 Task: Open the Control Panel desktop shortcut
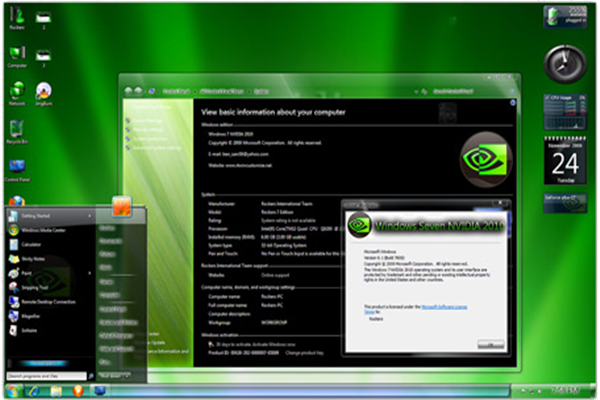17,170
